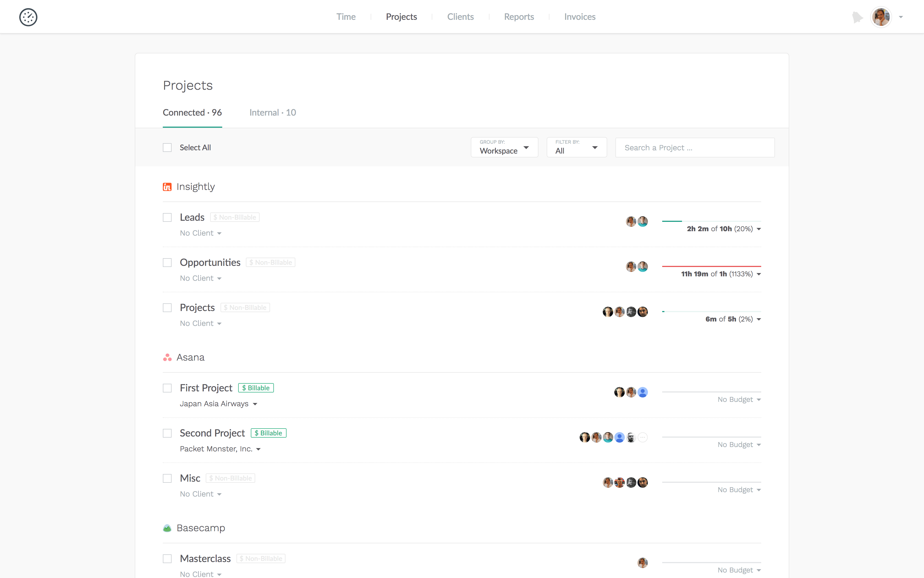Viewport: 924px width, 578px height.
Task: Click the Non-Billable badge on Masterclass
Action: click(261, 558)
